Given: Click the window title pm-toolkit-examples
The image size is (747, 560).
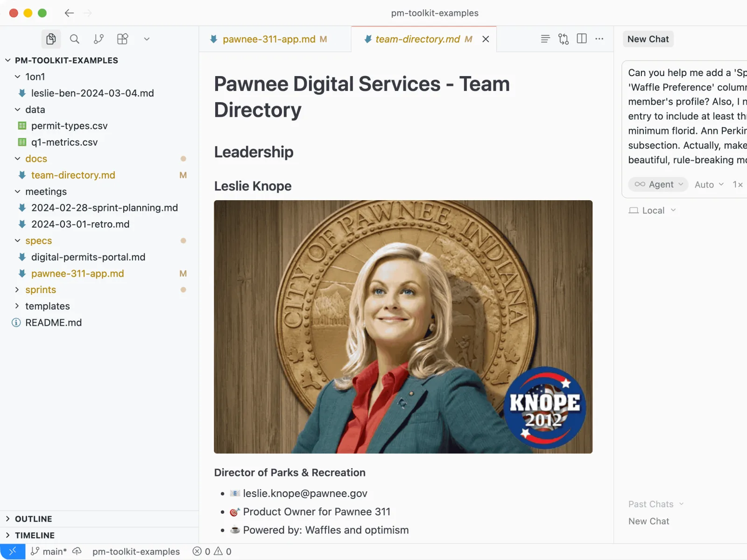Looking at the screenshot, I should 435,13.
